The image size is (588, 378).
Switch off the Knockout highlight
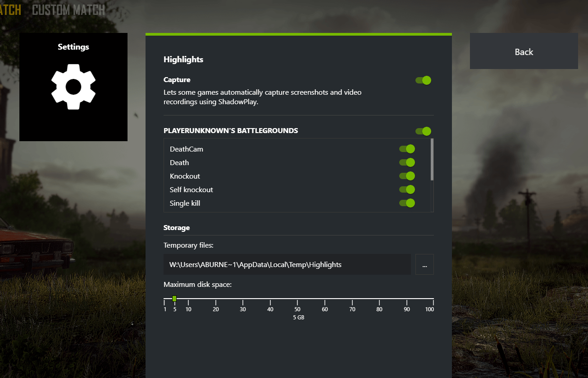pyautogui.click(x=407, y=176)
